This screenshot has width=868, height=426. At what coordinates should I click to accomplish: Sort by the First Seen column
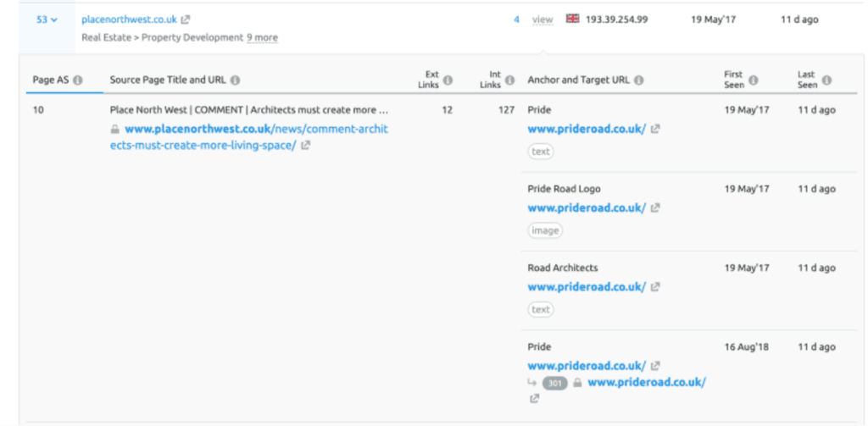pyautogui.click(x=734, y=80)
